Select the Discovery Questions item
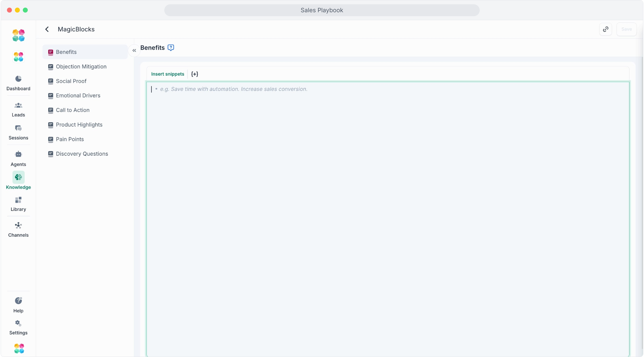Viewport: 644px width, 357px height. coord(82,154)
